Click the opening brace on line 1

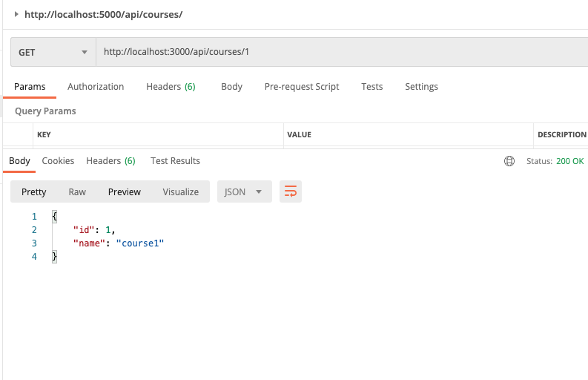54,216
